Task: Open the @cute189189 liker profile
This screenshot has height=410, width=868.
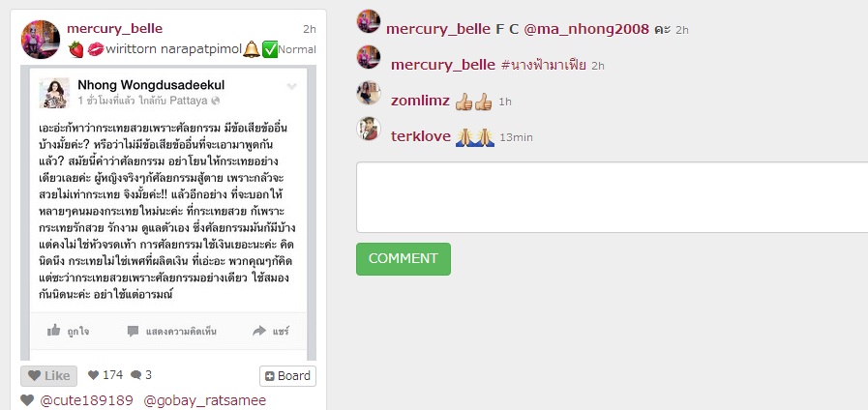Action: pyautogui.click(x=86, y=400)
